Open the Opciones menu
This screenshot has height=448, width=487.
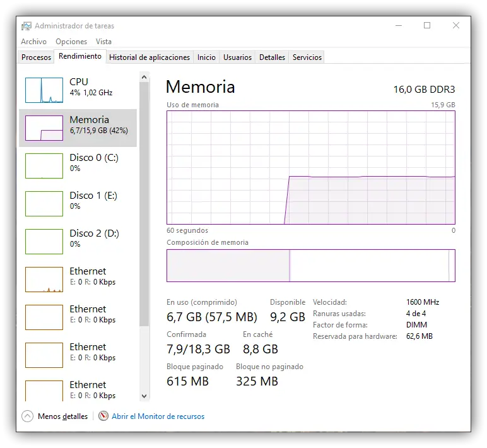(71, 42)
